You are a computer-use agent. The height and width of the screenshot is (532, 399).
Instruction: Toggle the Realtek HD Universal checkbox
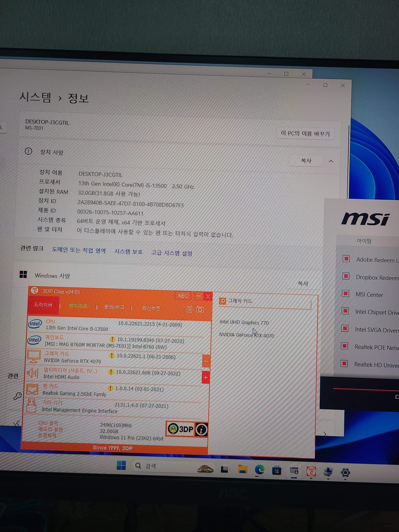coord(344,363)
